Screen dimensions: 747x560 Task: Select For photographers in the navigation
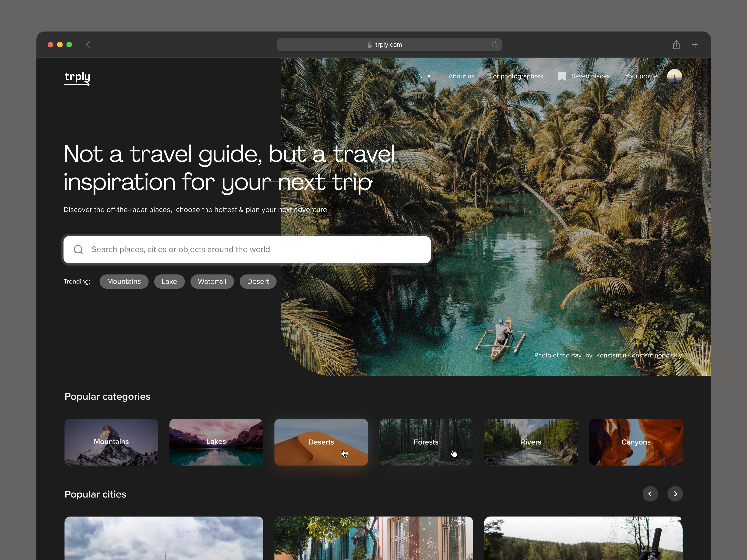pos(516,76)
